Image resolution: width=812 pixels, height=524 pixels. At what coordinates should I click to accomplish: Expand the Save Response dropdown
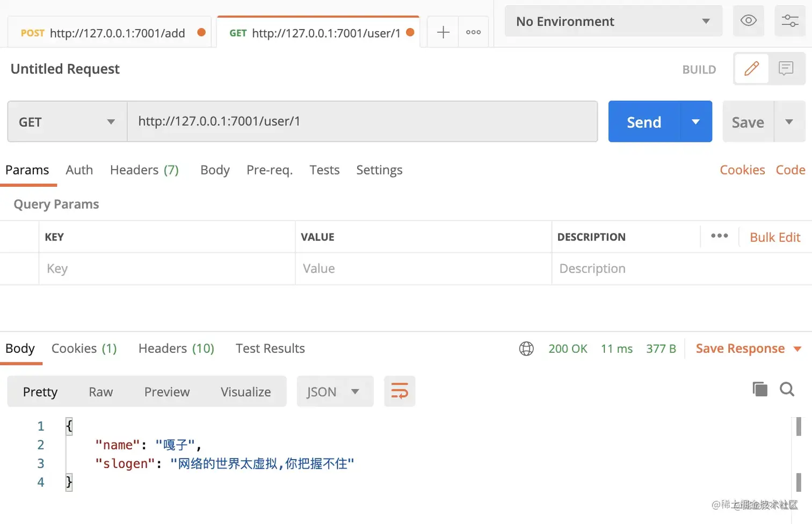798,349
